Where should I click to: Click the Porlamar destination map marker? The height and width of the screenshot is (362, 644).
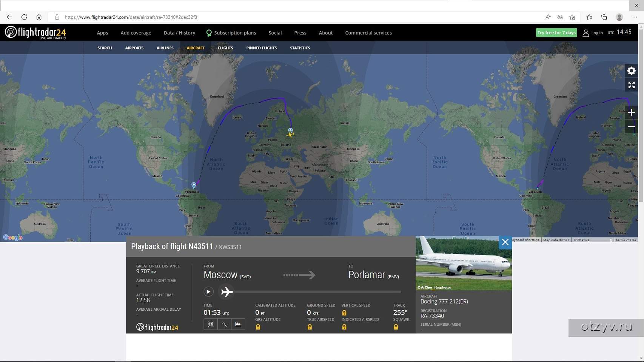click(x=194, y=185)
